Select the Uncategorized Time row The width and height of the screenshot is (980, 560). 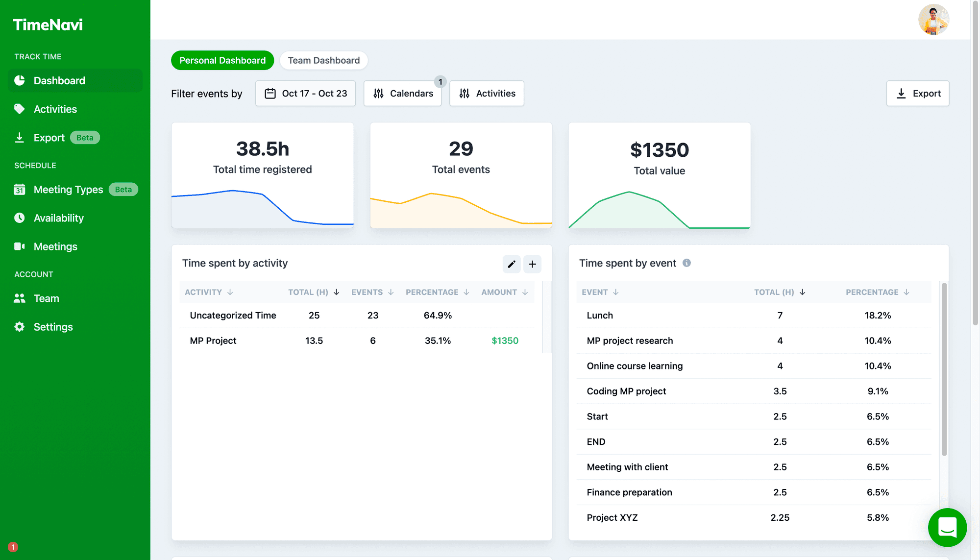[357, 316]
